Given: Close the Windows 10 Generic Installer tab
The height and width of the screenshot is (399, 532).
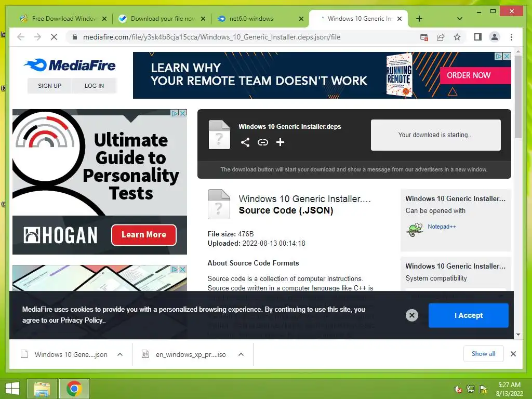Looking at the screenshot, I should click(x=400, y=19).
